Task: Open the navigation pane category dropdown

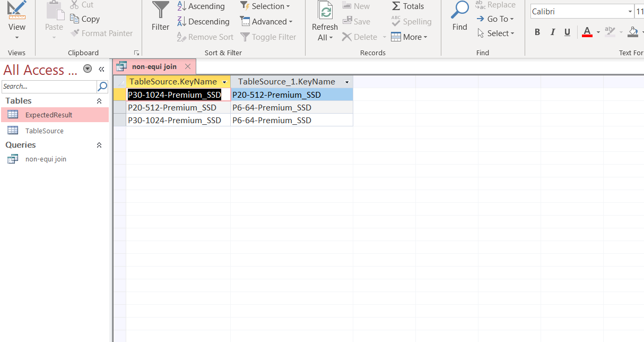Action: tap(88, 69)
